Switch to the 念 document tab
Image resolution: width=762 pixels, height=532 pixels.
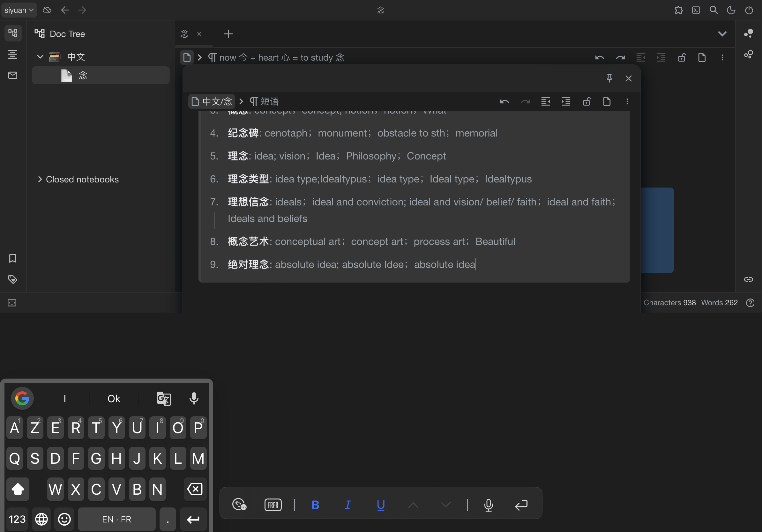point(184,34)
